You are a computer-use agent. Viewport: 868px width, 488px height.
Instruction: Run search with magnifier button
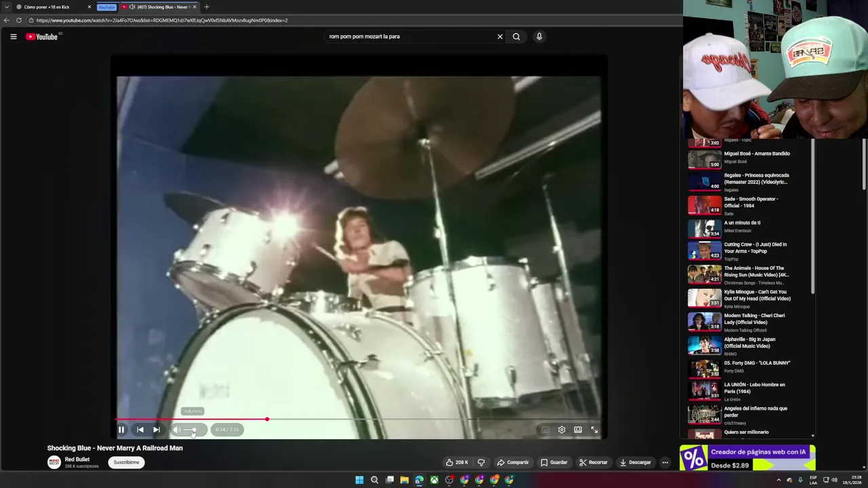click(x=516, y=37)
